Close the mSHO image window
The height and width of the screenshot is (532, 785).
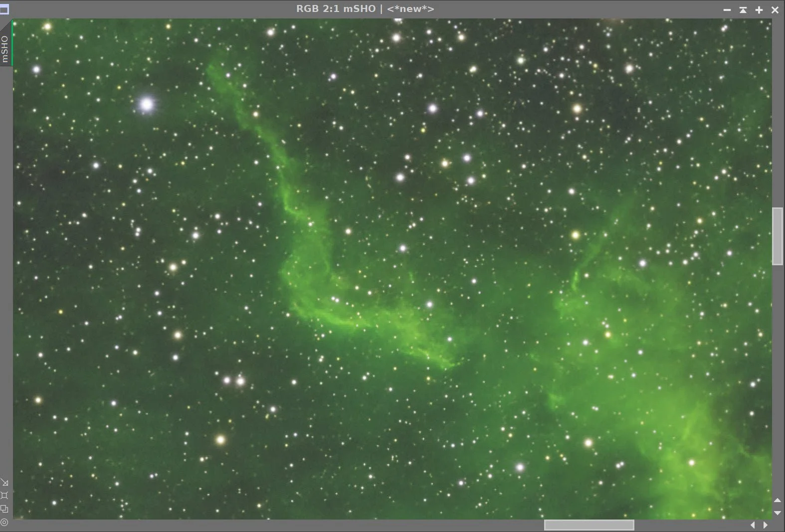tap(775, 9)
